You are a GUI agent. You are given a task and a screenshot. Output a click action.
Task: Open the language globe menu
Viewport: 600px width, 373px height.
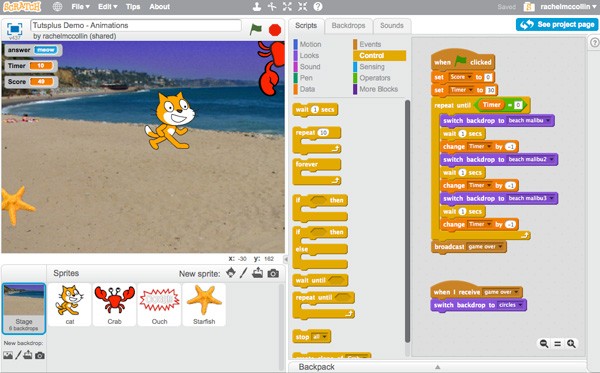pyautogui.click(x=57, y=7)
